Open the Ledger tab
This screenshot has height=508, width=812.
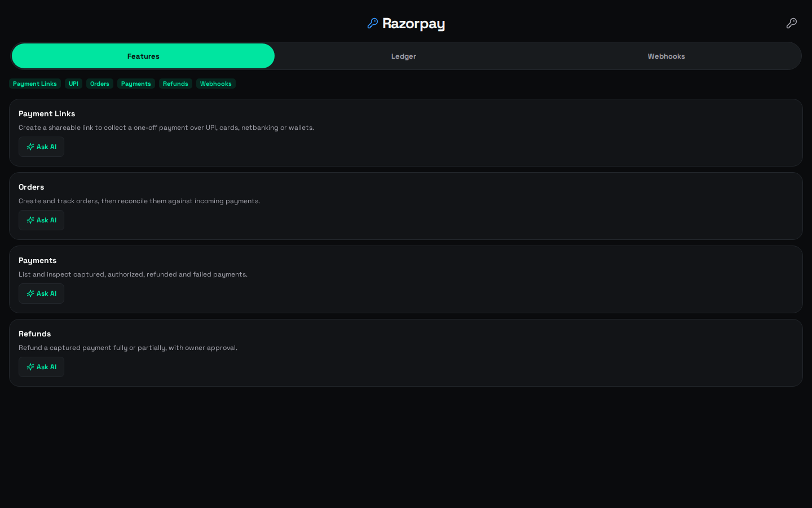404,56
